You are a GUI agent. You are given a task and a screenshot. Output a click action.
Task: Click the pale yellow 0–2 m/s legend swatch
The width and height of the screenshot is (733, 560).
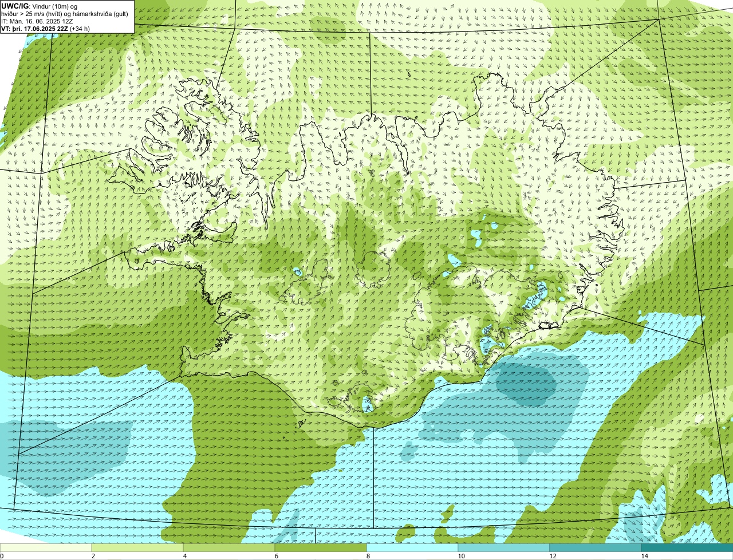(46, 547)
